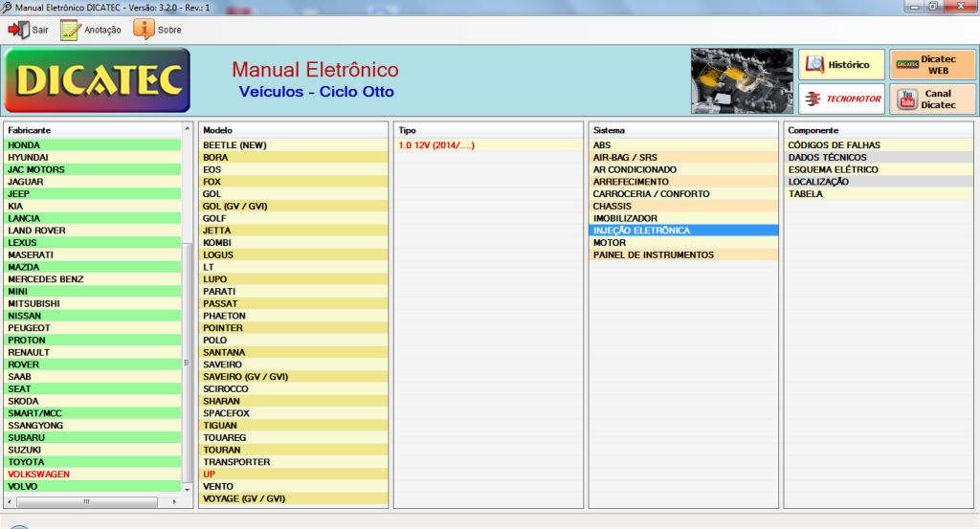Select INJEÇÃO ELETRÔNICA system
This screenshot has width=980, height=529.
click(683, 231)
